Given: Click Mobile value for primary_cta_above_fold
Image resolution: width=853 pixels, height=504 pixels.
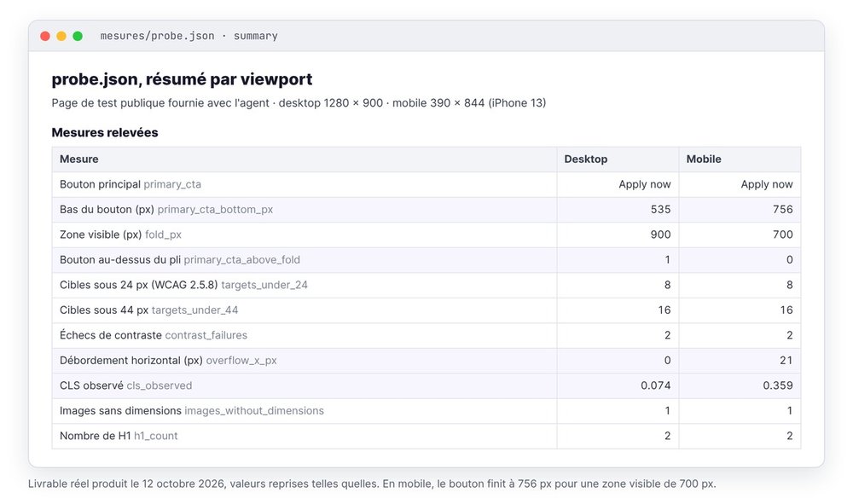Looking at the screenshot, I should point(789,260).
